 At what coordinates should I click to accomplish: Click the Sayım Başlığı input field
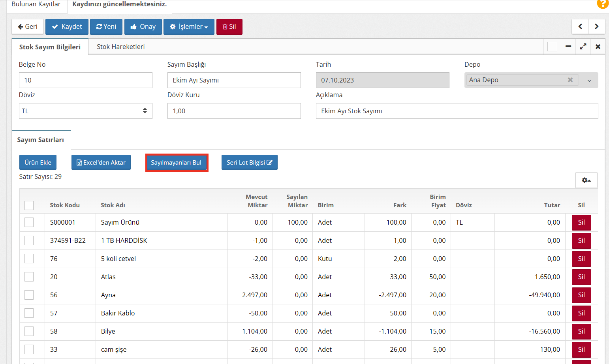point(234,80)
